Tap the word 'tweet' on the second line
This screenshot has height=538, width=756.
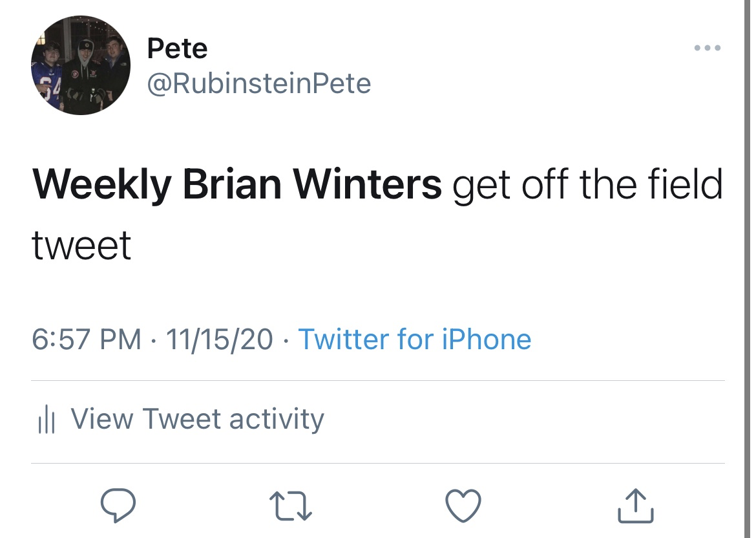click(81, 246)
